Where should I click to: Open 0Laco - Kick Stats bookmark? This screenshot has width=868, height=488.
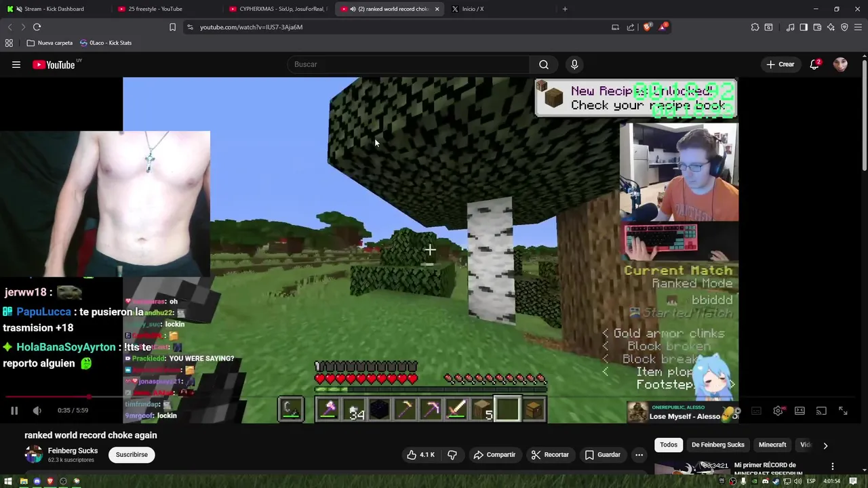[106, 43]
